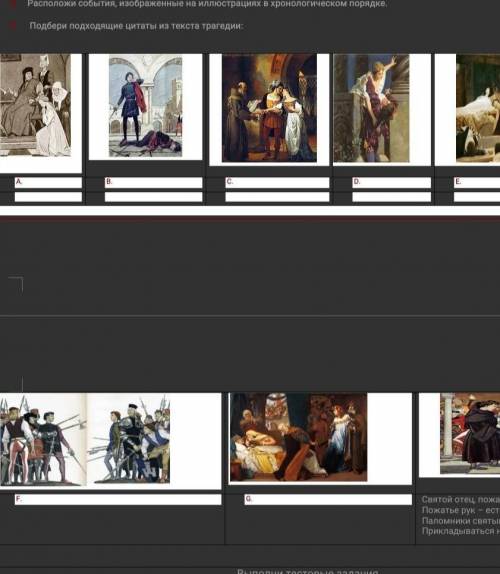Viewport: 500px width, 574px height.
Task: Click illustration C showing the wedding with friar
Action: click(x=269, y=108)
